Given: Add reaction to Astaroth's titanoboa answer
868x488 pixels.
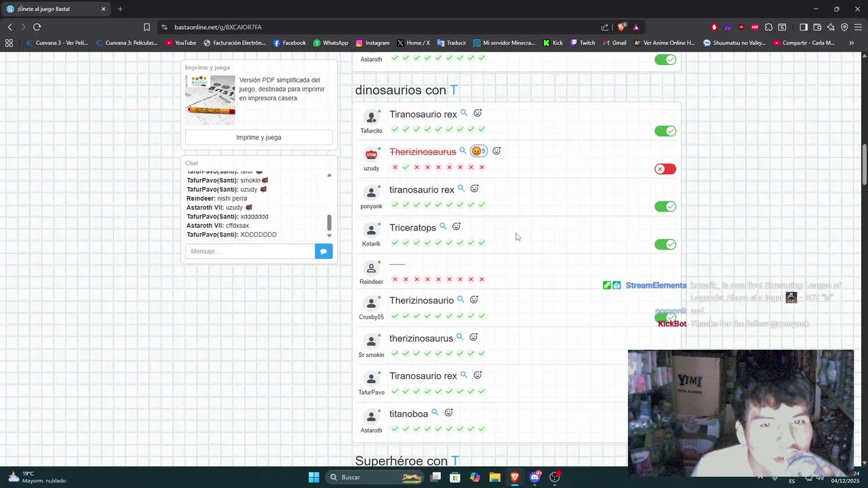Looking at the screenshot, I should click(448, 412).
